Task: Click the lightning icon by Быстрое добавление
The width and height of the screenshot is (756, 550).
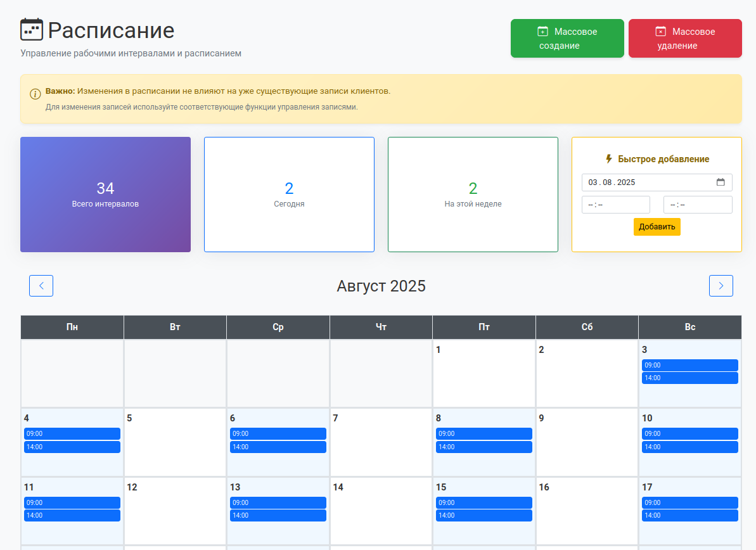Action: [609, 159]
